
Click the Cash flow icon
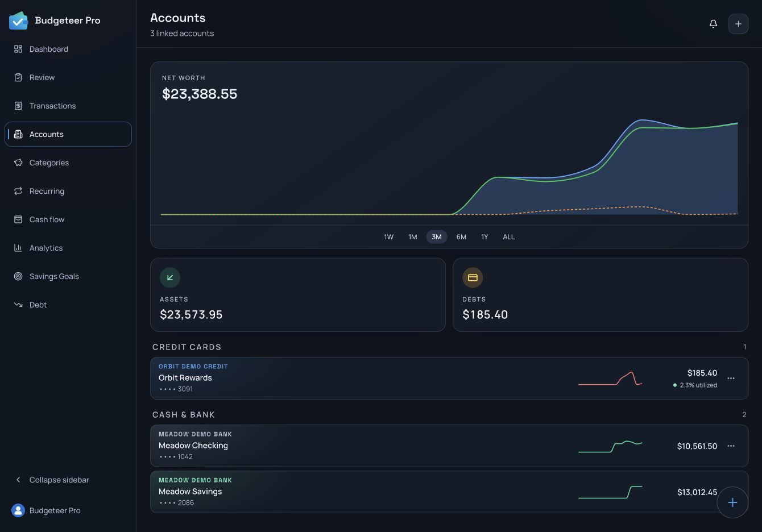[18, 219]
